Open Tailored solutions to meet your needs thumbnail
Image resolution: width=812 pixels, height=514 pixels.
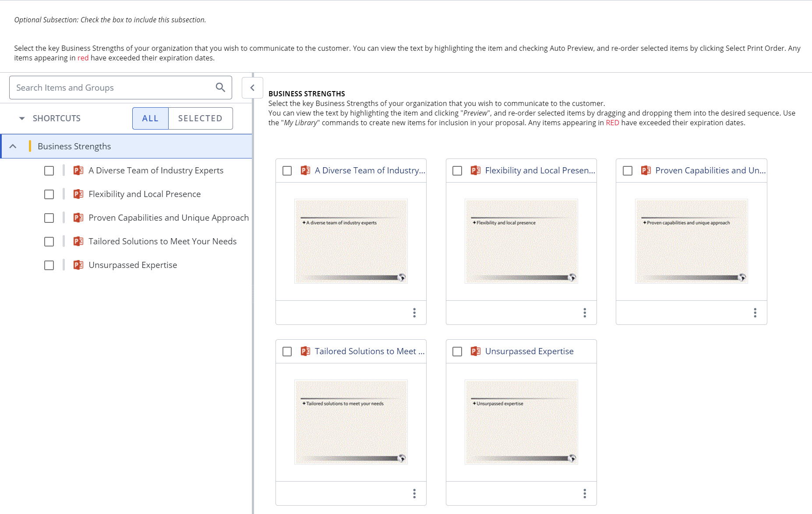tap(351, 422)
